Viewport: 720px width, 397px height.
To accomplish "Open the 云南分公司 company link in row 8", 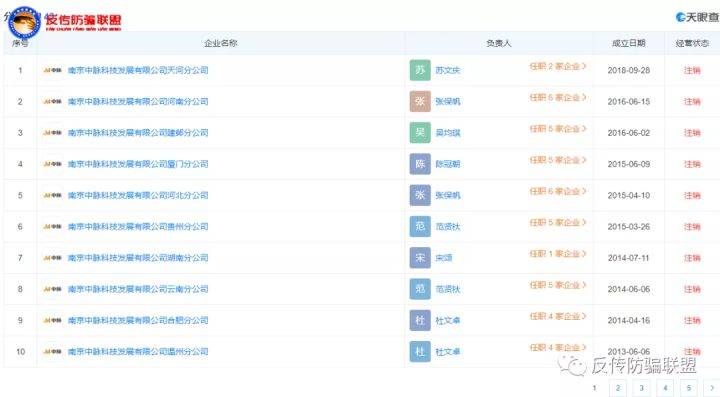I will click(x=138, y=289).
